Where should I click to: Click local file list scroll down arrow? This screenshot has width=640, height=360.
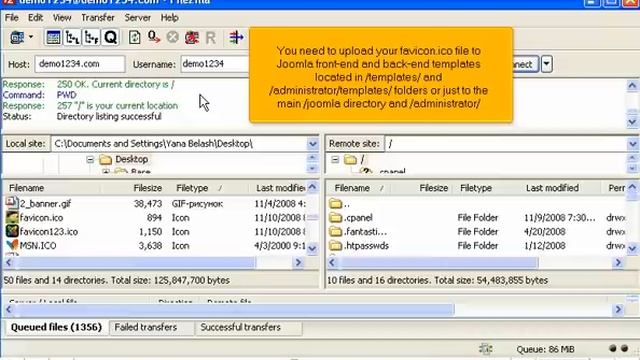point(312,249)
